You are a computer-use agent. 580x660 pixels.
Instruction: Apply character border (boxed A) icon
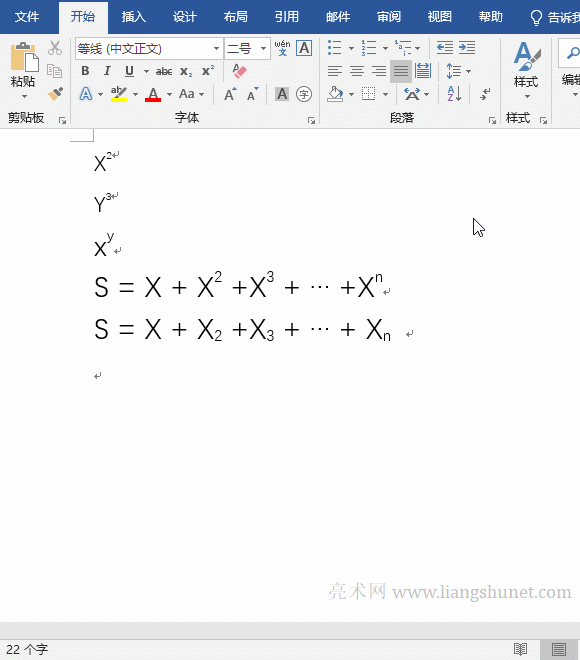pos(304,48)
